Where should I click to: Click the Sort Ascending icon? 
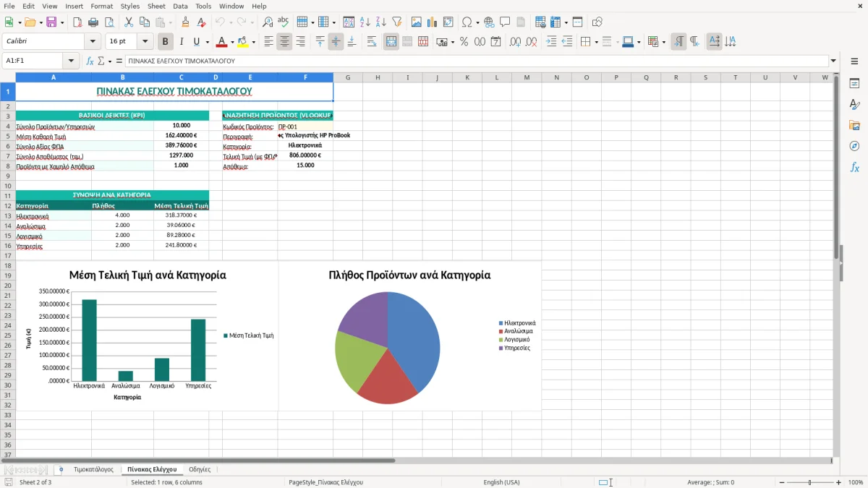(365, 22)
